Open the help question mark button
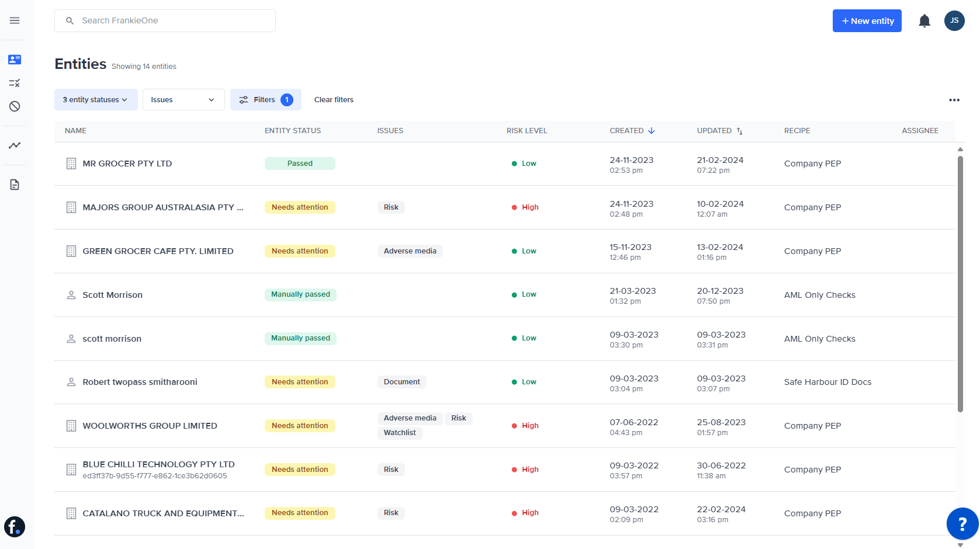The height and width of the screenshot is (549, 980). point(963,524)
